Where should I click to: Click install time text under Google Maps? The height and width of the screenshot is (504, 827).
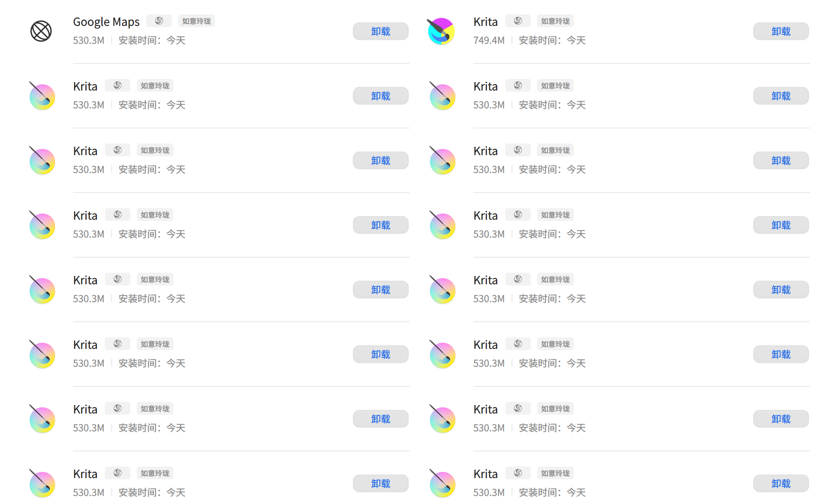pos(152,40)
